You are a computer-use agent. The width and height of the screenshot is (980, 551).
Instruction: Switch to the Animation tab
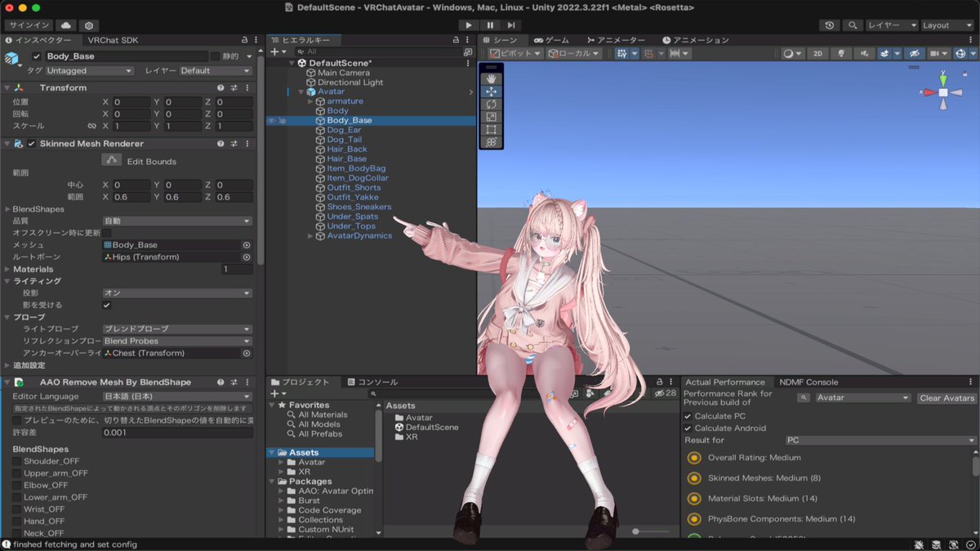(695, 40)
